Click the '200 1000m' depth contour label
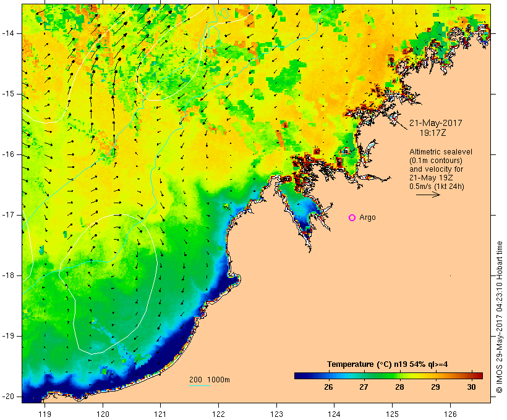507x420 pixels. click(x=210, y=380)
